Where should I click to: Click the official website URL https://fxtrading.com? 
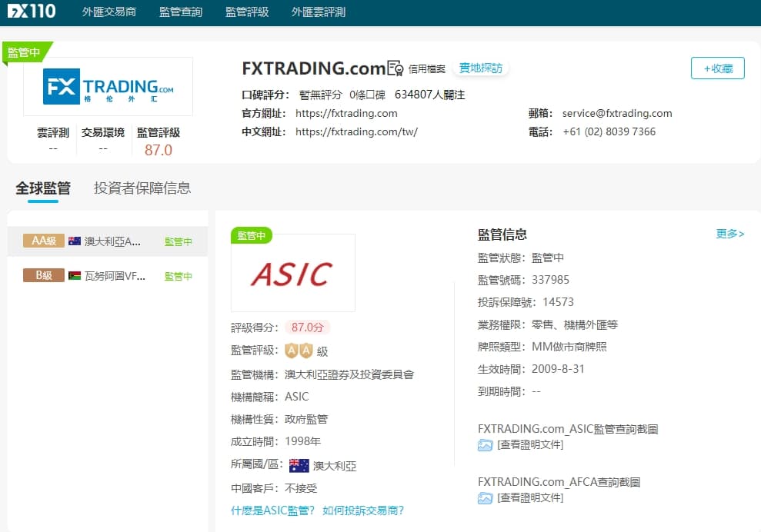click(x=346, y=112)
